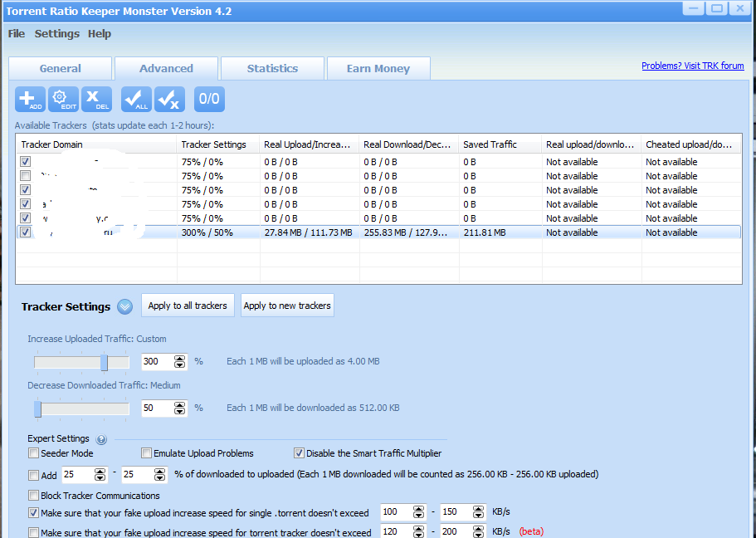Click the 211.81 MB saved traffic cell
This screenshot has width=756, height=538.
point(500,232)
